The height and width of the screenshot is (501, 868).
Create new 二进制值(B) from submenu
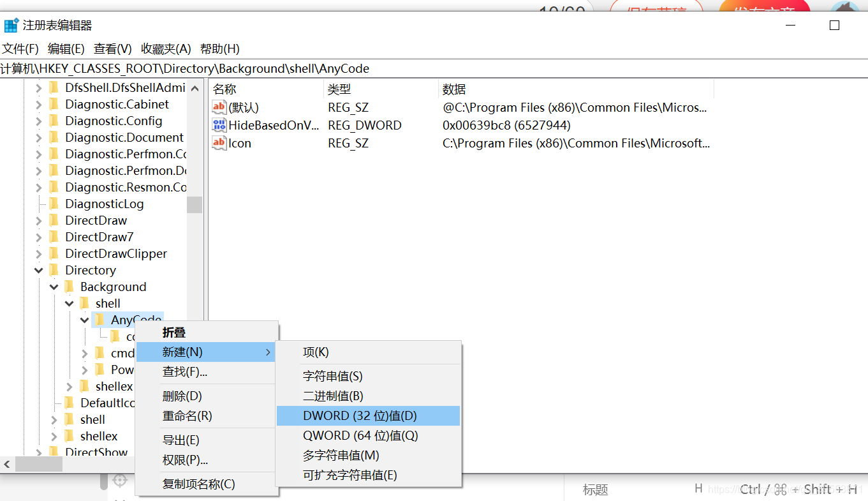click(368, 396)
